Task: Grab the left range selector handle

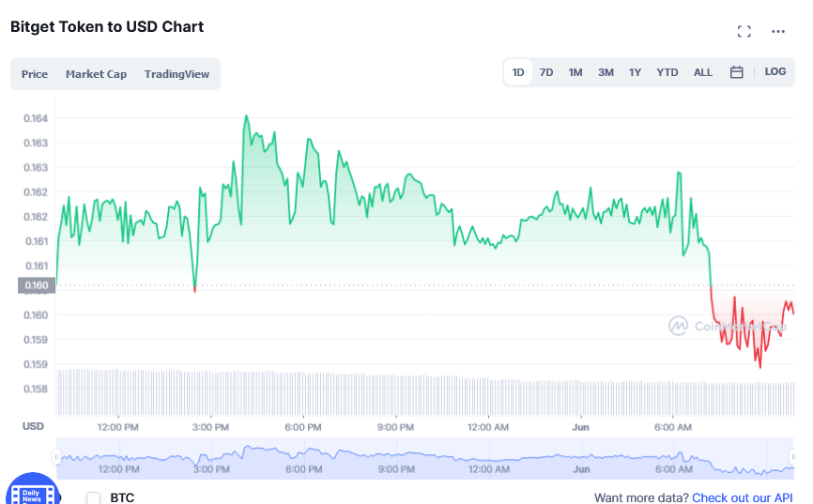Action: (56, 457)
